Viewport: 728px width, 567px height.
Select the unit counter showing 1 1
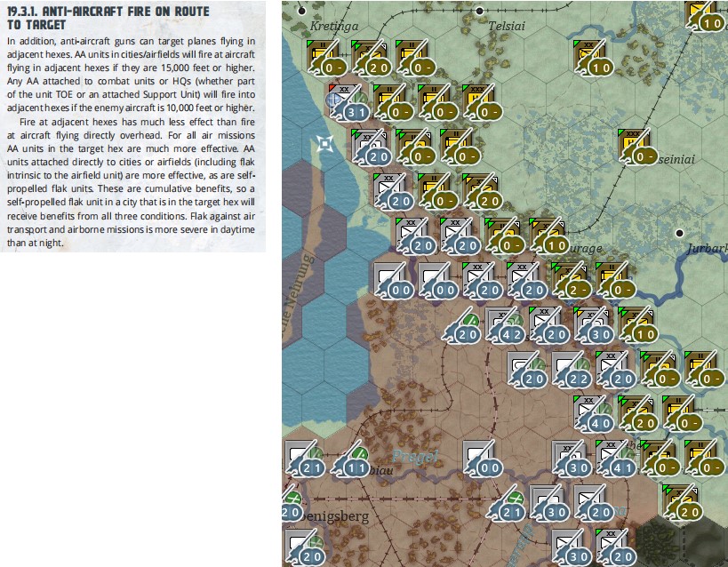(349, 458)
